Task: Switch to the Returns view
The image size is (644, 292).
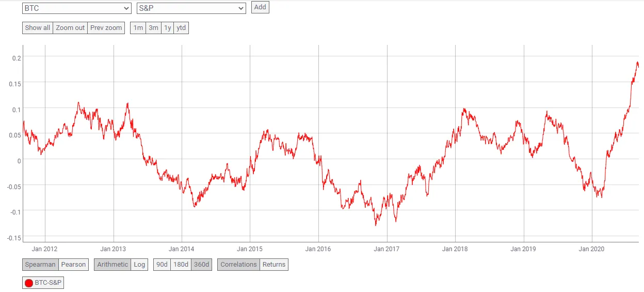Action: 273,265
